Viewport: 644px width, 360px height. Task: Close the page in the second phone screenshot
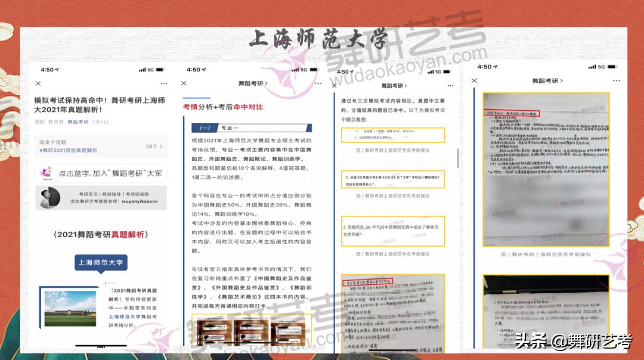pyautogui.click(x=184, y=83)
